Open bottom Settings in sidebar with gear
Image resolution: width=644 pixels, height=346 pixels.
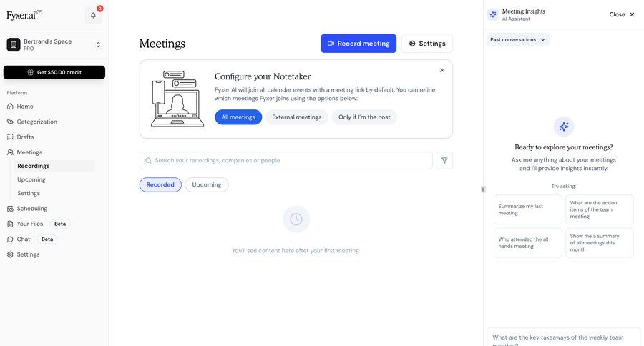[29, 254]
